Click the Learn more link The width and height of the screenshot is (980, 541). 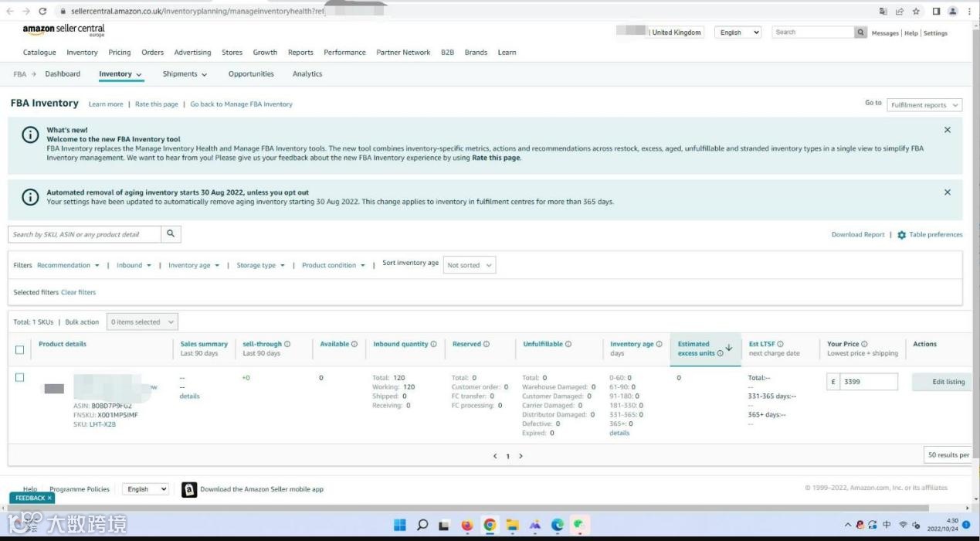[x=106, y=104]
